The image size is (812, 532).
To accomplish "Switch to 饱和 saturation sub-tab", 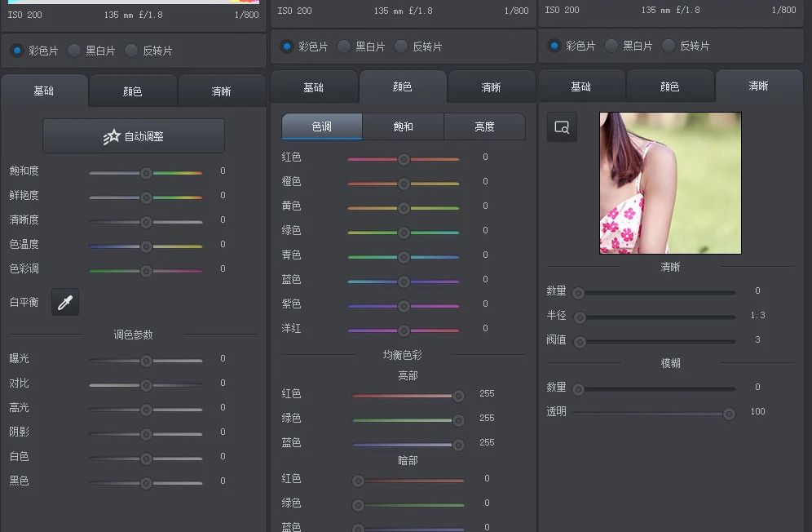I will (x=403, y=126).
